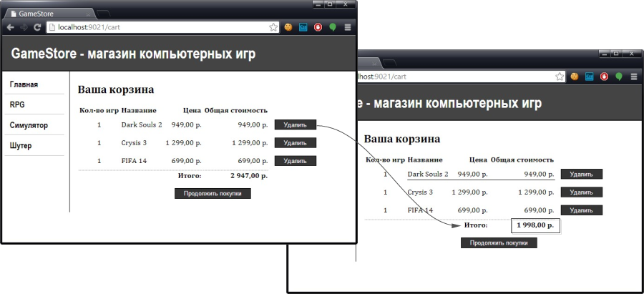This screenshot has height=294, width=644.
Task: Click Продолжить покупки in the back window
Action: tap(499, 242)
